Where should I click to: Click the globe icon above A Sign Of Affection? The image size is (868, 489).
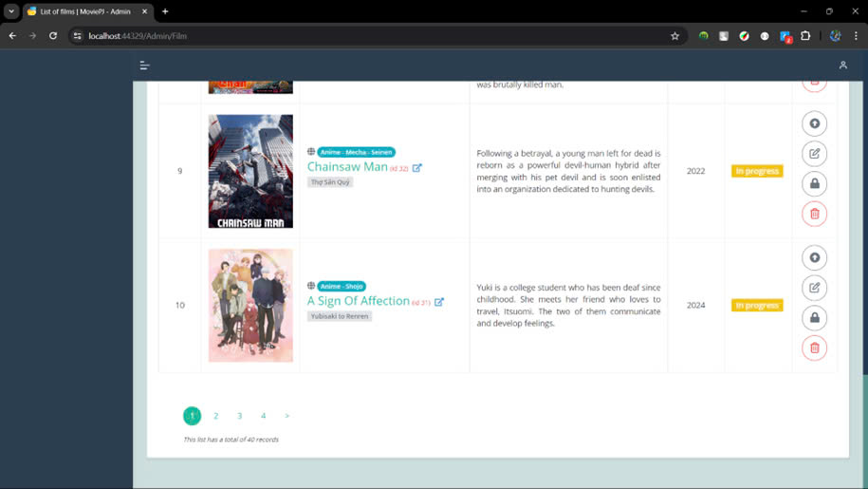point(311,286)
